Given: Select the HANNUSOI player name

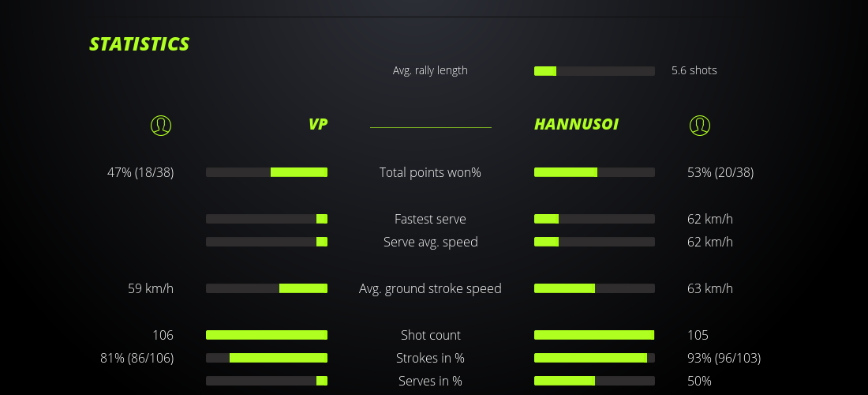Looking at the screenshot, I should tap(576, 124).
